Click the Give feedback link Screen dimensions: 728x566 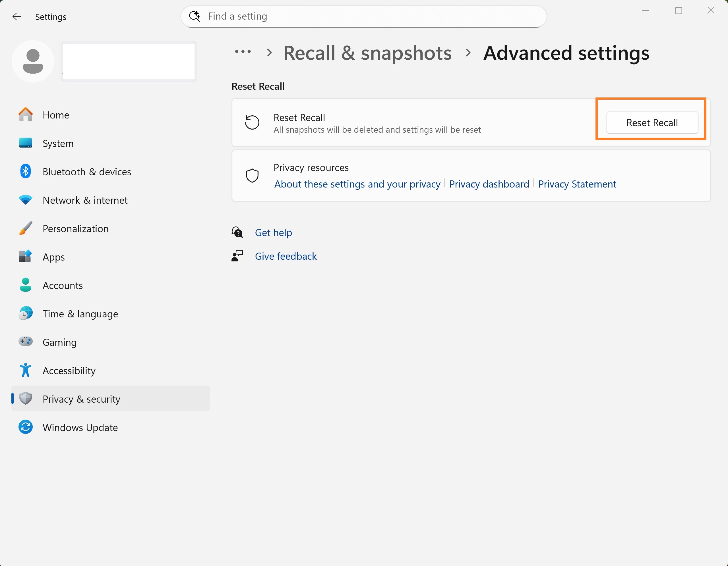286,256
